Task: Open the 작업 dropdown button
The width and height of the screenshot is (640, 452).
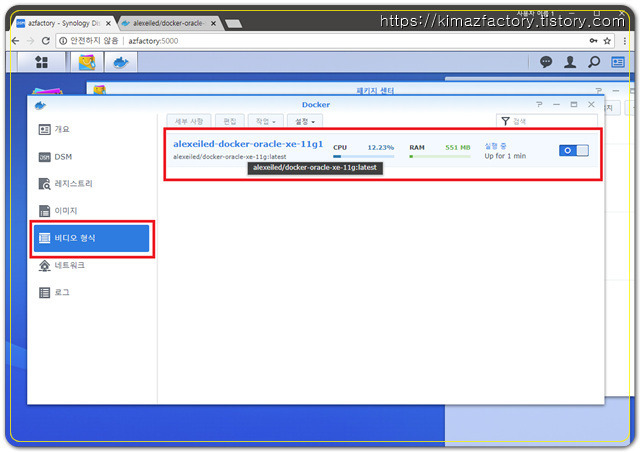Action: coord(265,121)
